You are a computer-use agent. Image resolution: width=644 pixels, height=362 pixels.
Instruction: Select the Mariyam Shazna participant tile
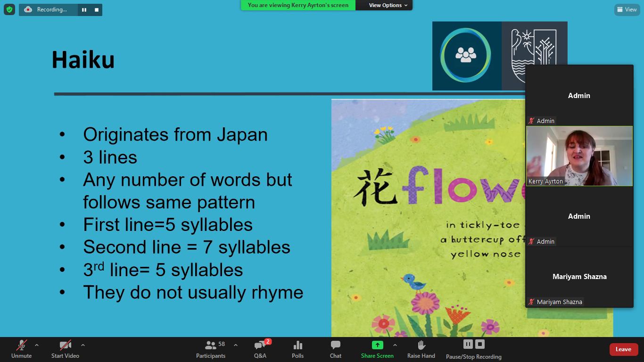(579, 277)
